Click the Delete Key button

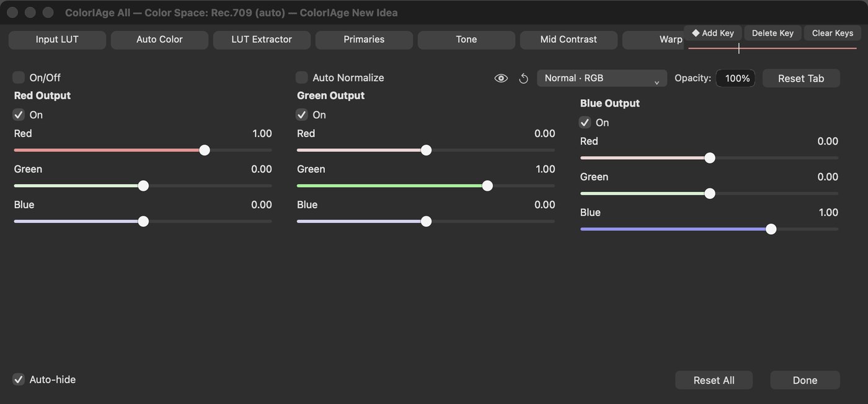click(x=773, y=33)
